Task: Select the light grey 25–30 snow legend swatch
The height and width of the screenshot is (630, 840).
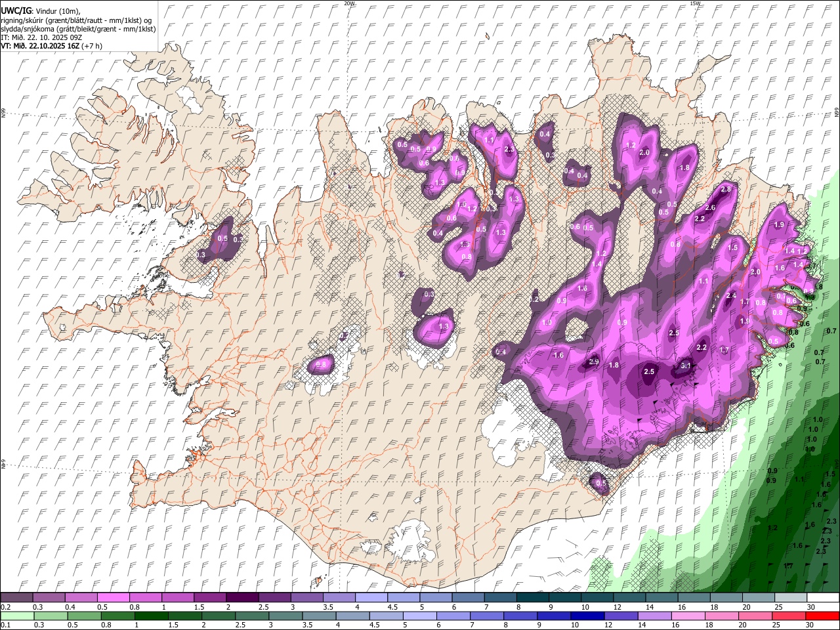Action: pyautogui.click(x=790, y=598)
